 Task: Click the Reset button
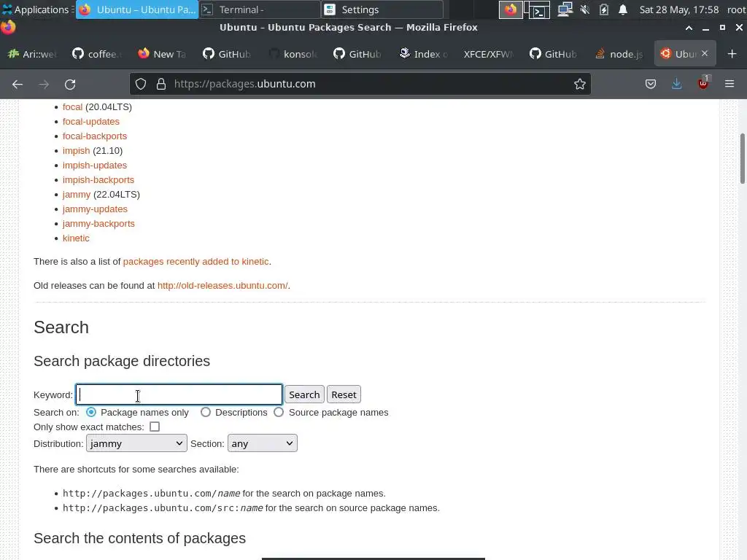344,394
